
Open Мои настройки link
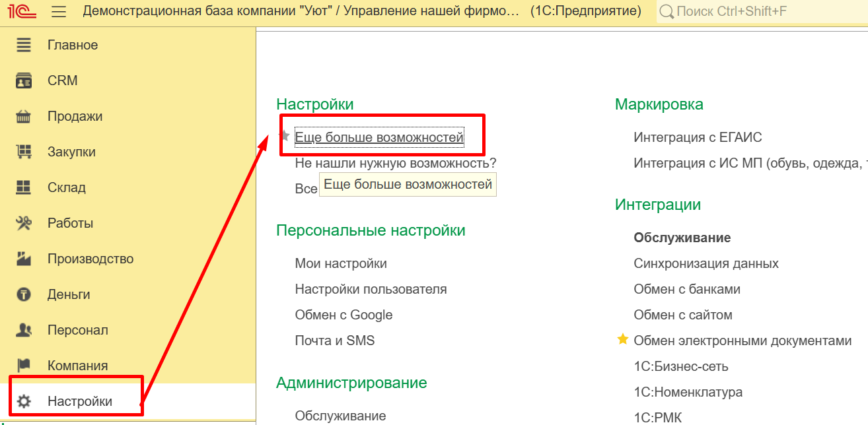(x=341, y=263)
